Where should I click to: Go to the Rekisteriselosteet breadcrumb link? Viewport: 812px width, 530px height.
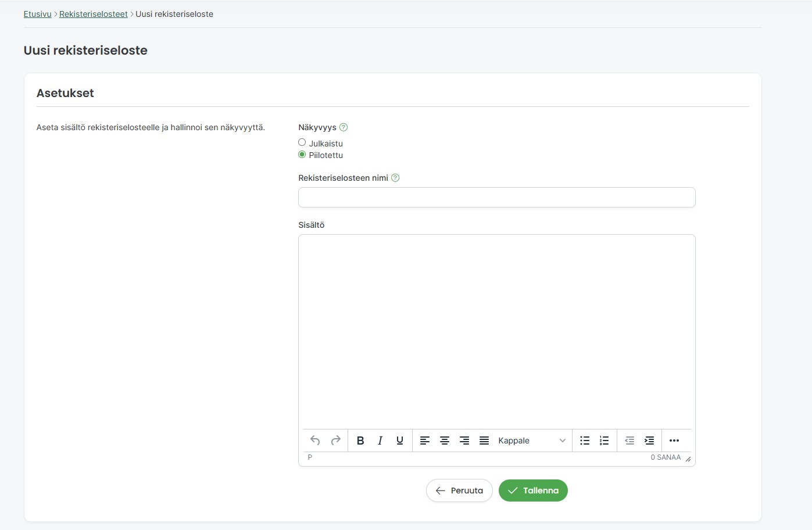[x=94, y=14]
